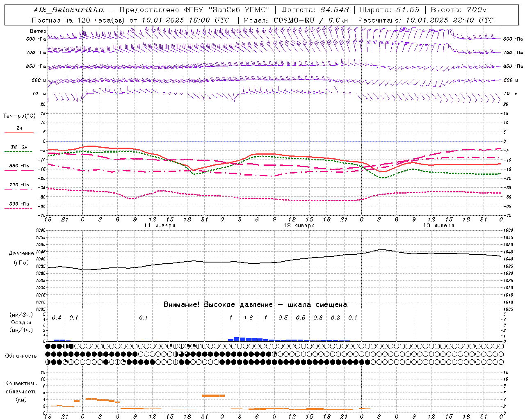Viewport: 525px width, 420px height.
Task: Click the Td 2м legend entry
Action: pos(19,147)
